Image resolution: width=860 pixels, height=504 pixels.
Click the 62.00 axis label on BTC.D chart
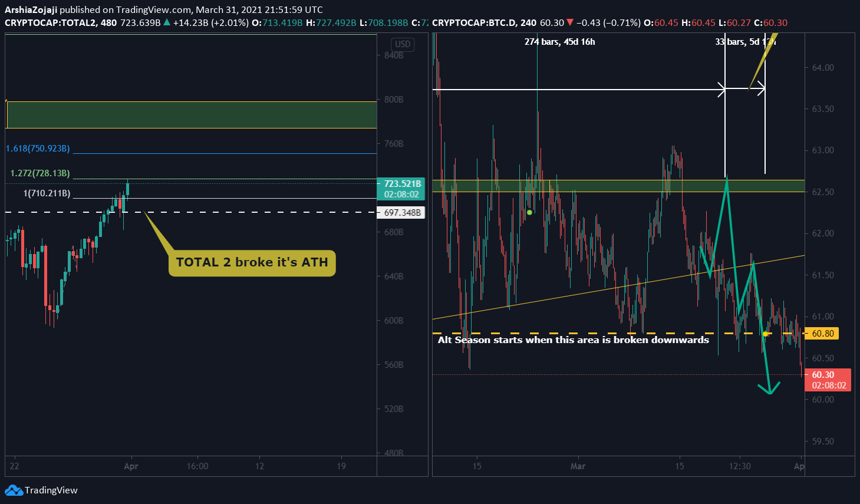tap(823, 233)
